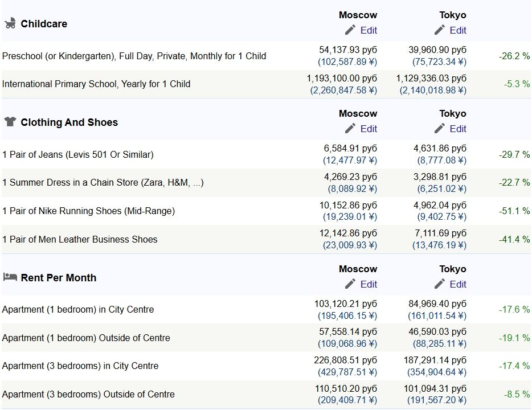Click Tokyo business shoes price 7,111.69 руб
This screenshot has height=410, width=532.
[440, 233]
